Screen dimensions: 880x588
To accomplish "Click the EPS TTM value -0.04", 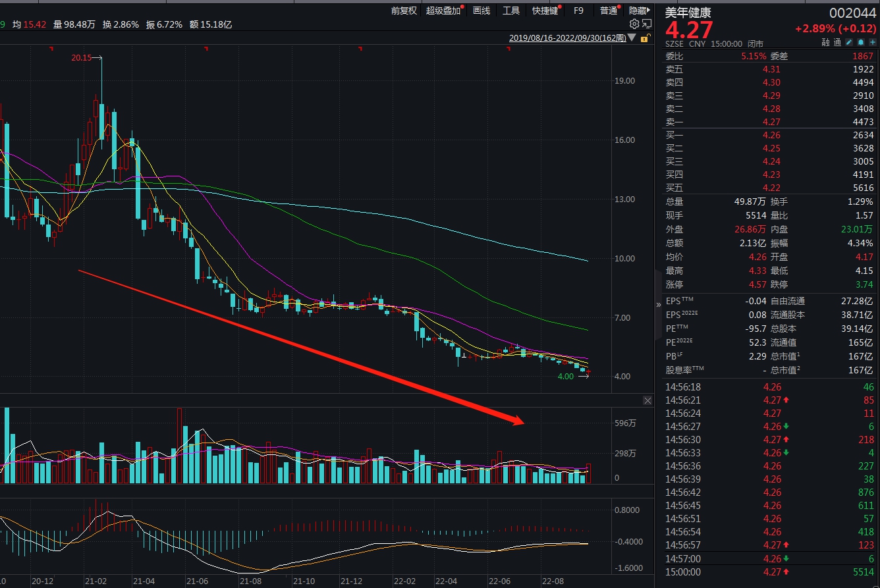I will point(756,301).
